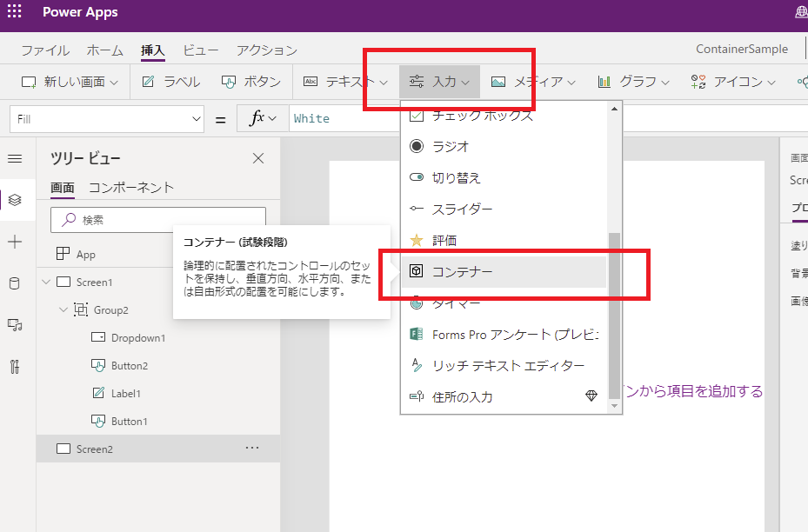The image size is (808, 532).
Task: Click the 入力 menu scrollbar thumb
Action: 614,316
